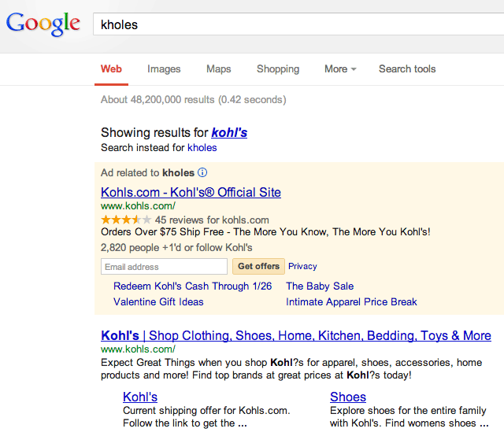This screenshot has height=436, width=504.
Task: Open Search tools
Action: (407, 68)
